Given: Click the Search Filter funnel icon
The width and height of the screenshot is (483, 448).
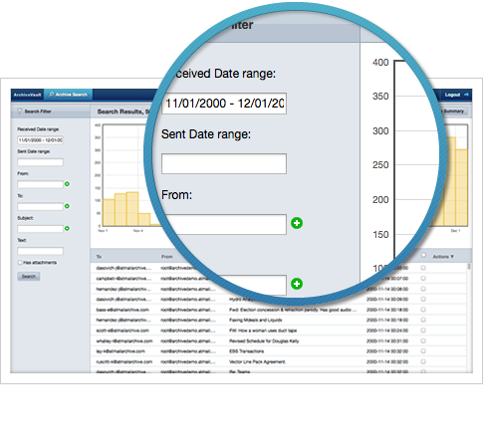Looking at the screenshot, I should pos(20,112).
